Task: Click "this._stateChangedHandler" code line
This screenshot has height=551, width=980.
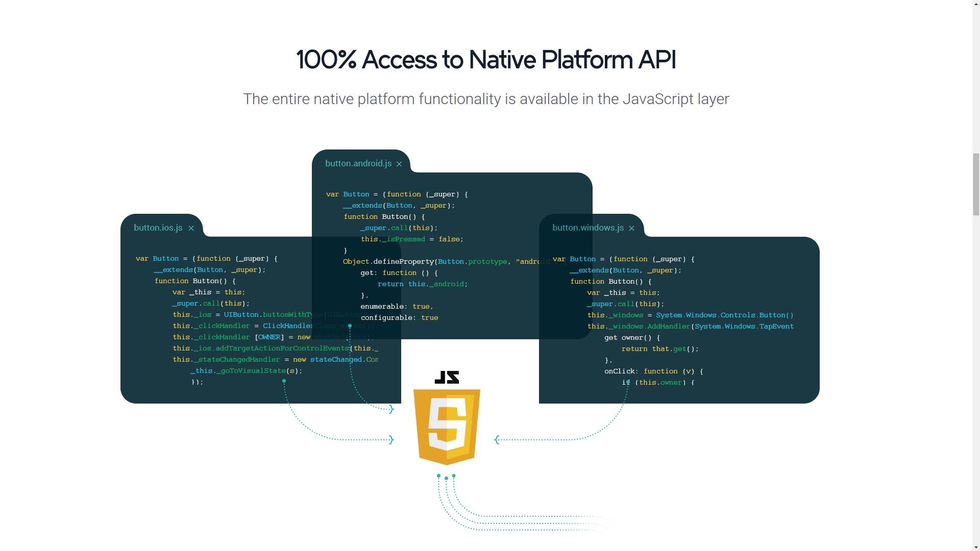Action: pos(275,360)
